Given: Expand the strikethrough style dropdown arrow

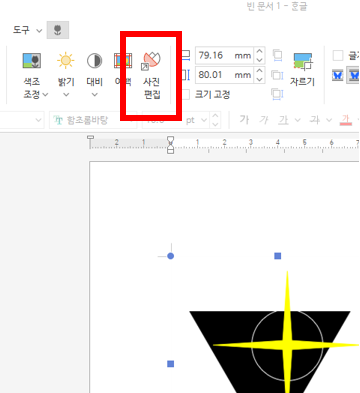Looking at the screenshot, I should [329, 120].
